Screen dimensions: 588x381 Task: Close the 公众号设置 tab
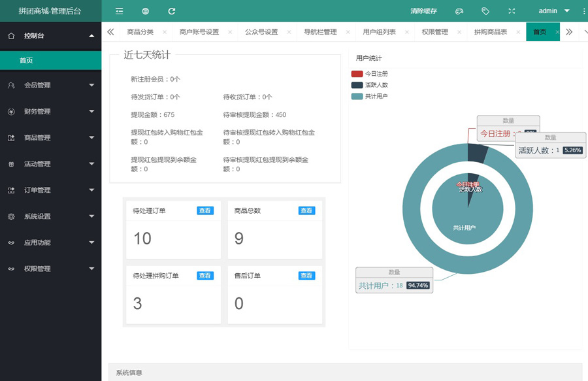(289, 31)
